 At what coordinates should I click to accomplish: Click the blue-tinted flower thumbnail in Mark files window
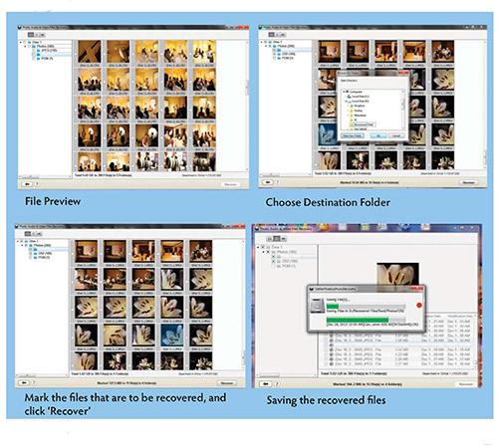point(172,336)
